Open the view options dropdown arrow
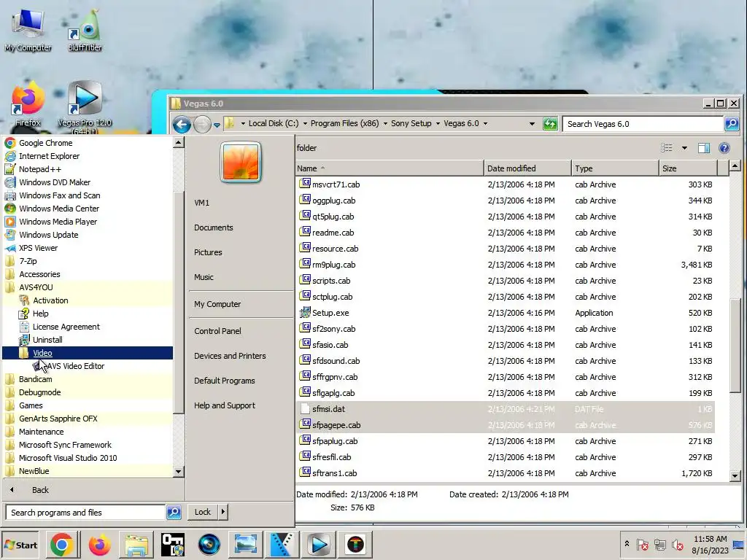Viewport: 747px width, 560px height. [x=684, y=148]
